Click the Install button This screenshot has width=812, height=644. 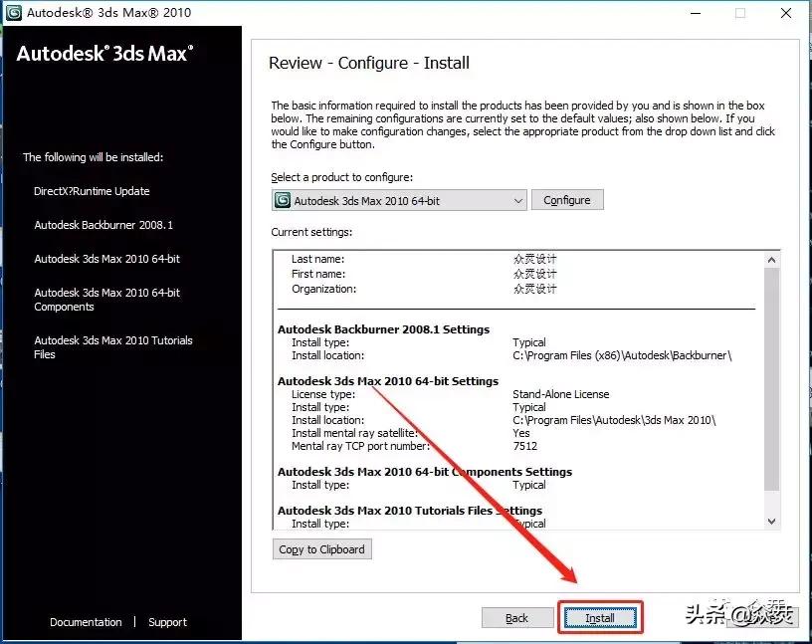(600, 617)
